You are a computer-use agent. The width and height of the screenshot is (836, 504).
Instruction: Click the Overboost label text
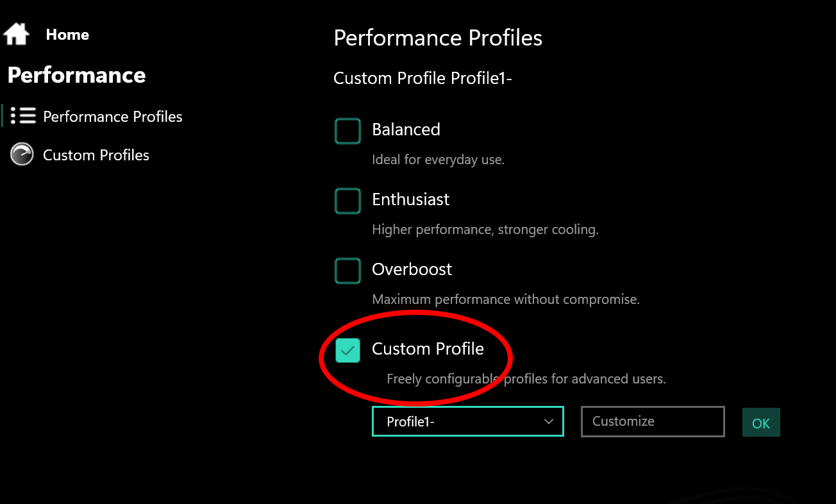tap(412, 269)
